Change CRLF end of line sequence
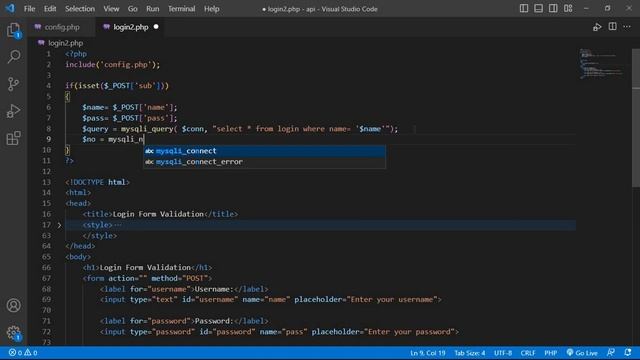 coord(528,353)
